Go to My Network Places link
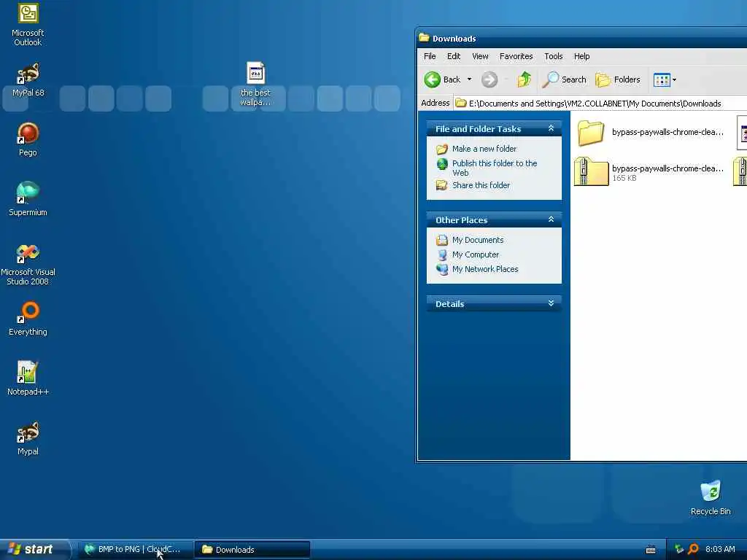This screenshot has height=560, width=747. [x=485, y=269]
